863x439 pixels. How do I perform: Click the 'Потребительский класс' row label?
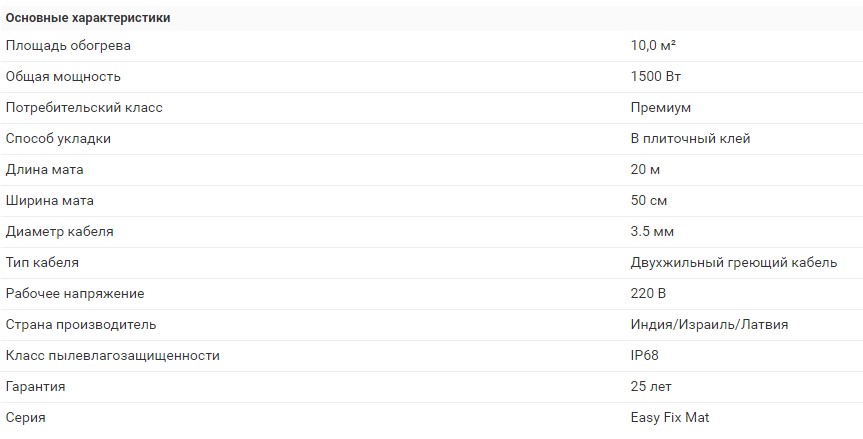84,107
